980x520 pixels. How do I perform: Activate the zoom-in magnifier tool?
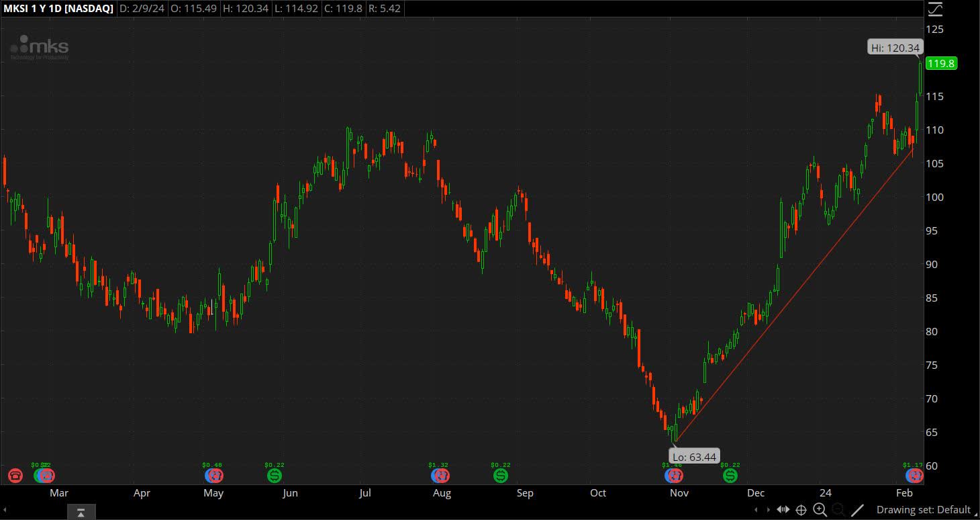point(820,509)
